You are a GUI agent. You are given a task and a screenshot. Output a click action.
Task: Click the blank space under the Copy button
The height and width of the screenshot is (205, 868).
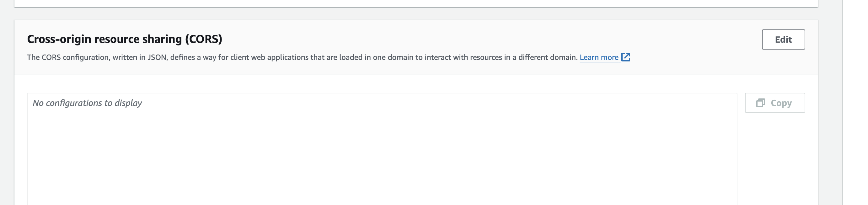775,158
